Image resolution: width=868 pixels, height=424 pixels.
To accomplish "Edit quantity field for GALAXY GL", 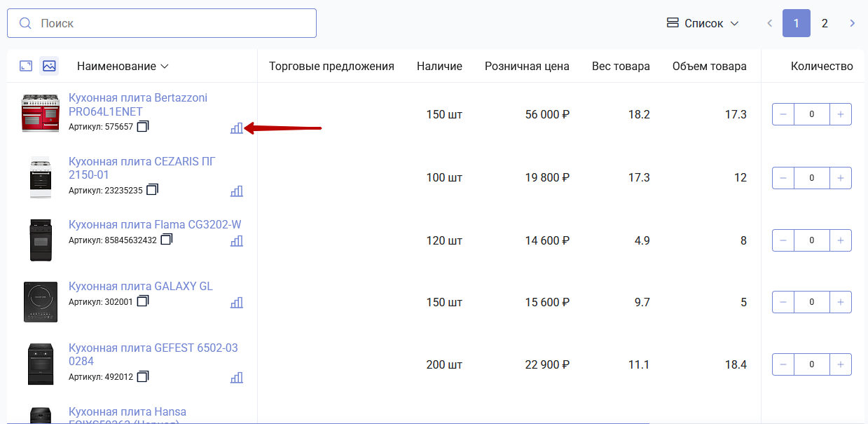I will (x=812, y=302).
